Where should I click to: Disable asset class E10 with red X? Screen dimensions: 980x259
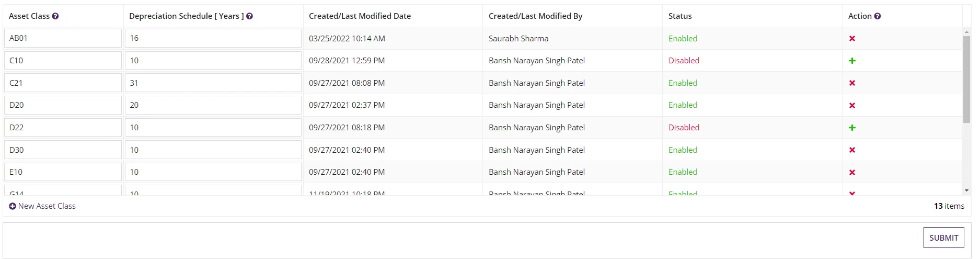[852, 173]
